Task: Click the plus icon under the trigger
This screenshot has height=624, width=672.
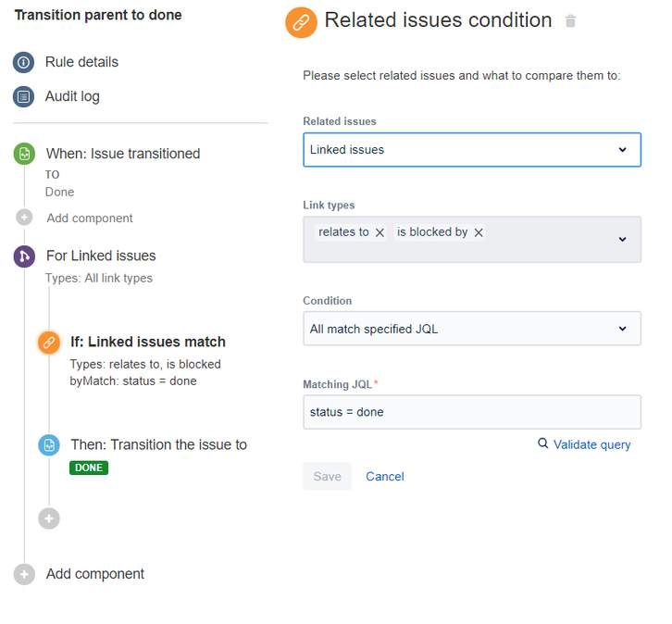Action: point(24,218)
